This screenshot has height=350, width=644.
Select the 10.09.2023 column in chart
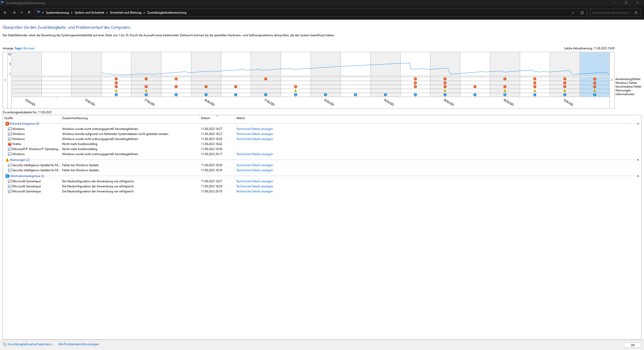click(565, 64)
